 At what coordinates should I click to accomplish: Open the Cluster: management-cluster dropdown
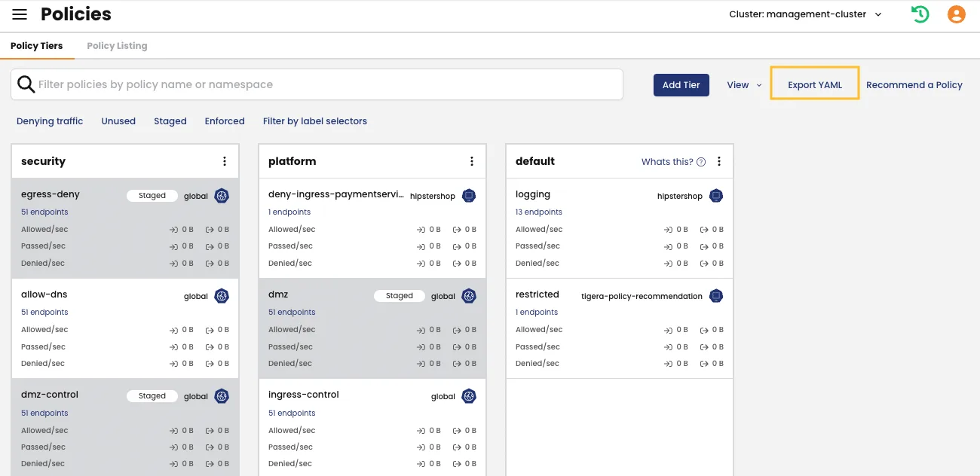tap(804, 13)
